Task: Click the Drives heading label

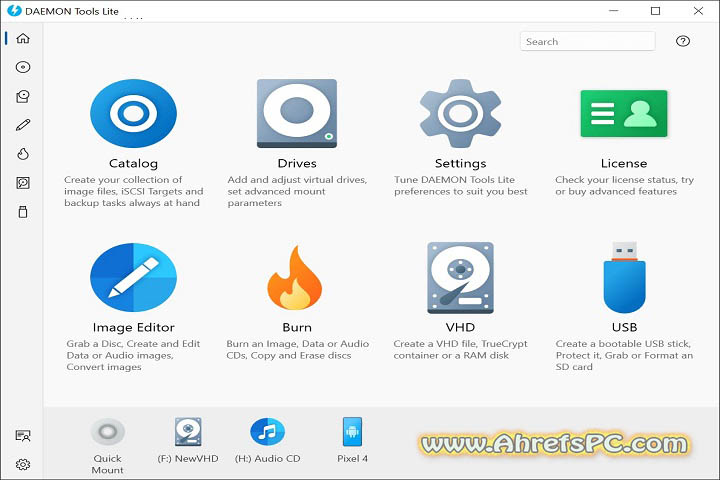Action: (297, 164)
